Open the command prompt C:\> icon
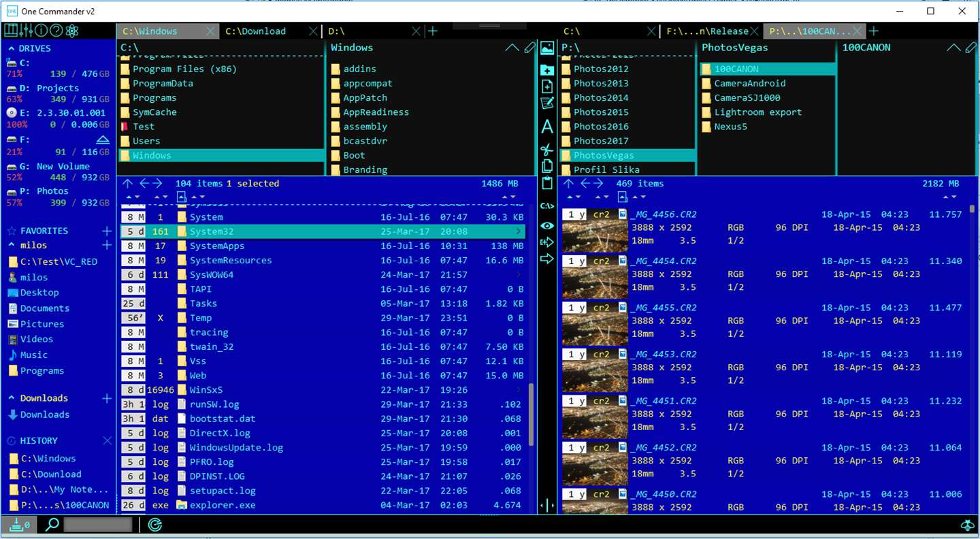The height and width of the screenshot is (539, 980). coord(547,206)
